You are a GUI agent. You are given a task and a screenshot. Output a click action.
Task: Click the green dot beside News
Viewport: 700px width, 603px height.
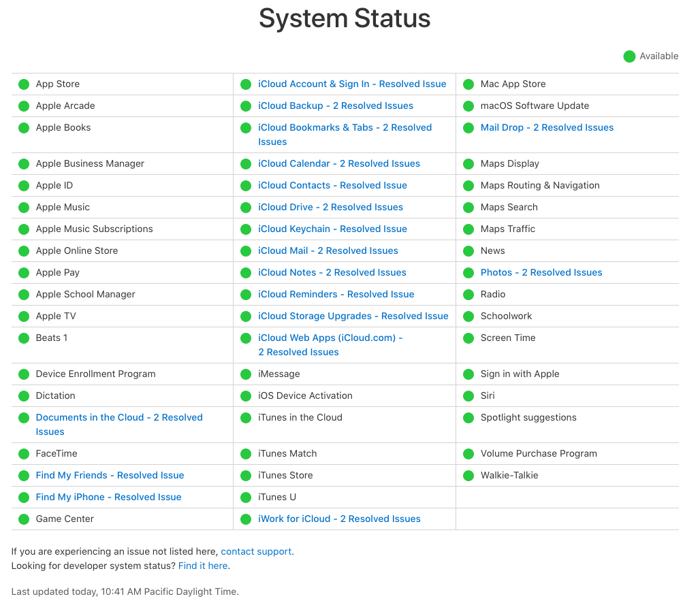pyautogui.click(x=468, y=251)
